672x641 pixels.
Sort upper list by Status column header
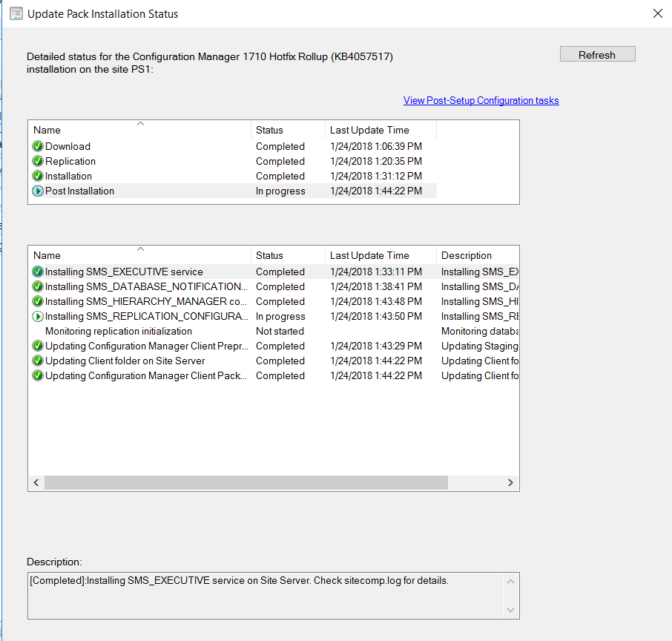coord(288,130)
